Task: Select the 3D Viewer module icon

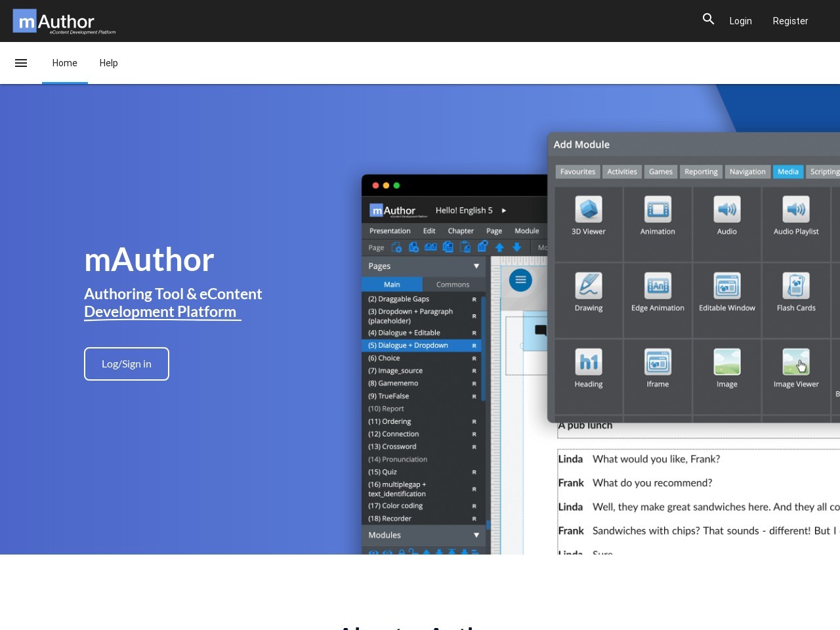Action: (589, 209)
